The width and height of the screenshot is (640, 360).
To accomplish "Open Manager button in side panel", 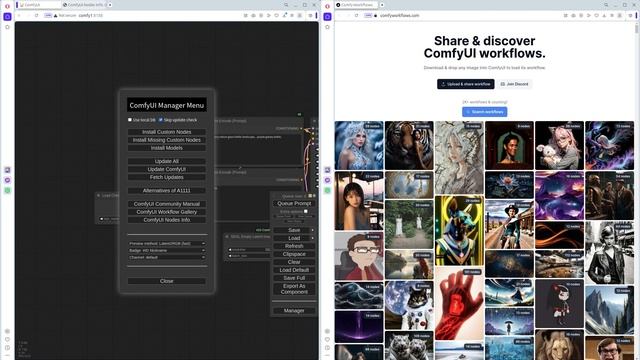I will 294,311.
